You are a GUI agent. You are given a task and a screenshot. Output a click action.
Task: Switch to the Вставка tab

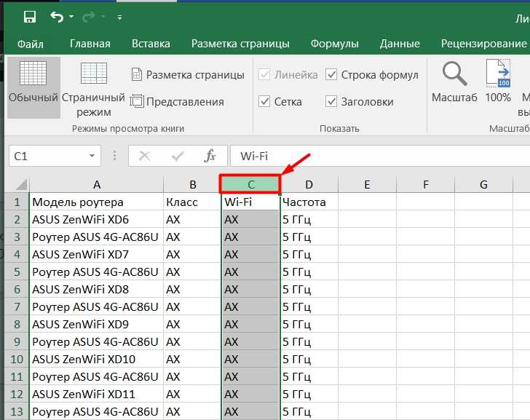tap(151, 44)
